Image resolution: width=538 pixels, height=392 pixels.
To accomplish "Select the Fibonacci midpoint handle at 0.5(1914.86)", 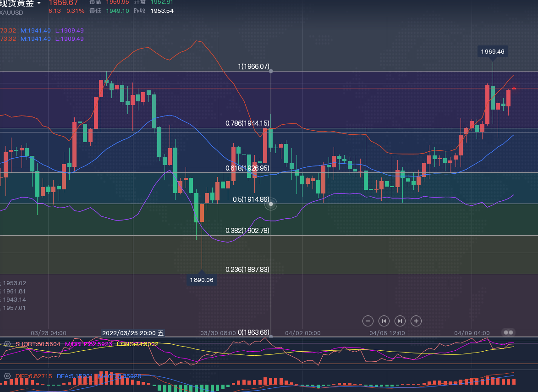I will pos(271,204).
